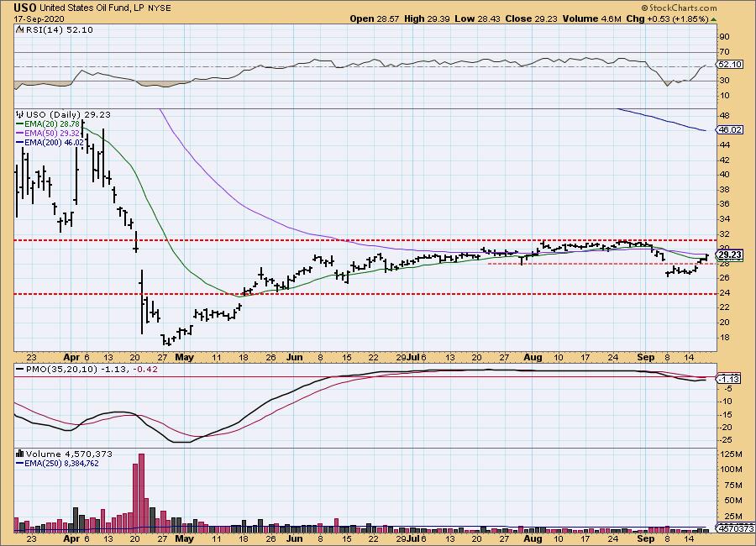The image size is (756, 546).
Task: Click the blue EMA(200) legend line
Action: [19, 142]
